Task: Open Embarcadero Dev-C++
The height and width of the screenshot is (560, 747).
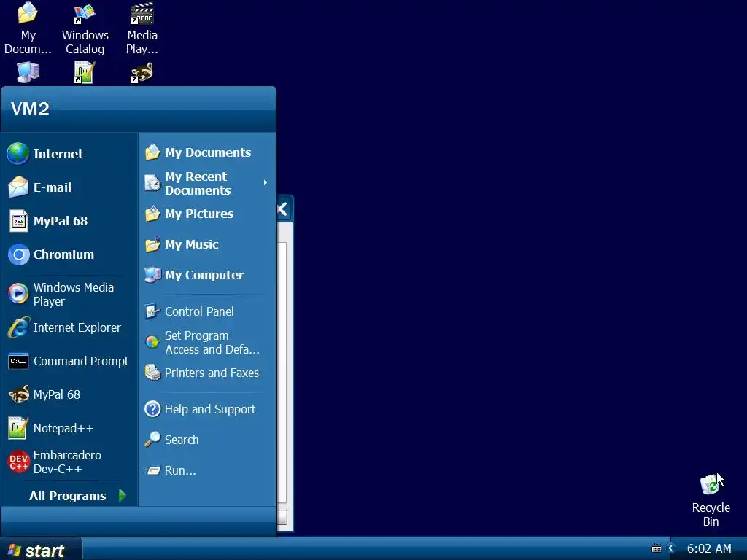Action: tap(69, 462)
